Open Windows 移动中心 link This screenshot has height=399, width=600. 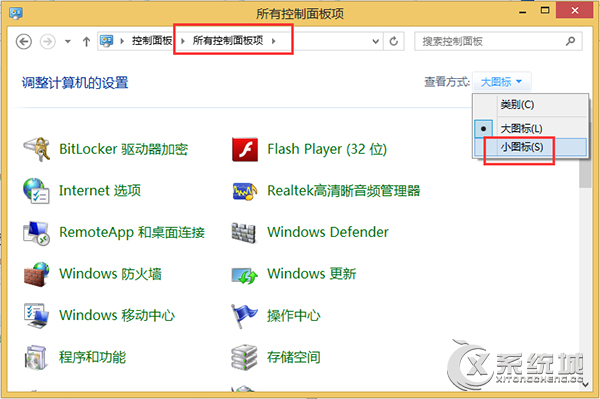117,316
